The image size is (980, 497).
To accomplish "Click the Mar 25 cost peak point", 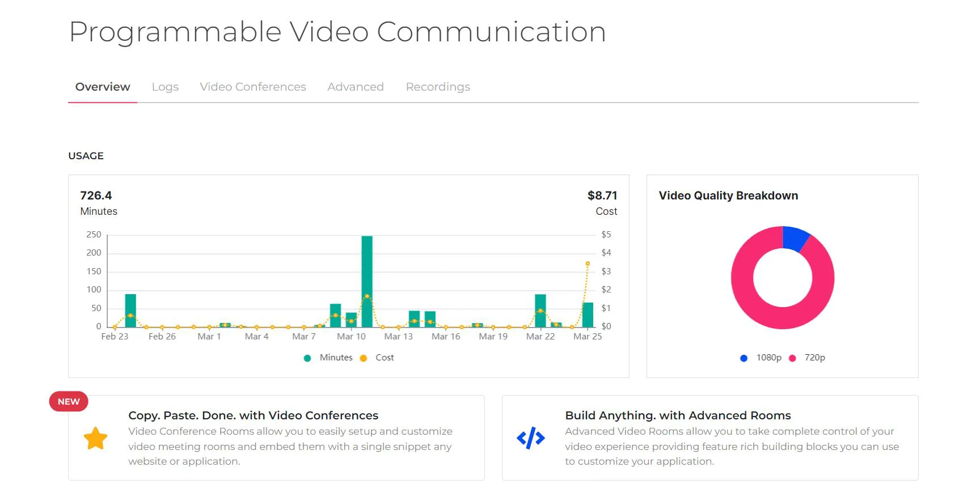I will [x=588, y=264].
